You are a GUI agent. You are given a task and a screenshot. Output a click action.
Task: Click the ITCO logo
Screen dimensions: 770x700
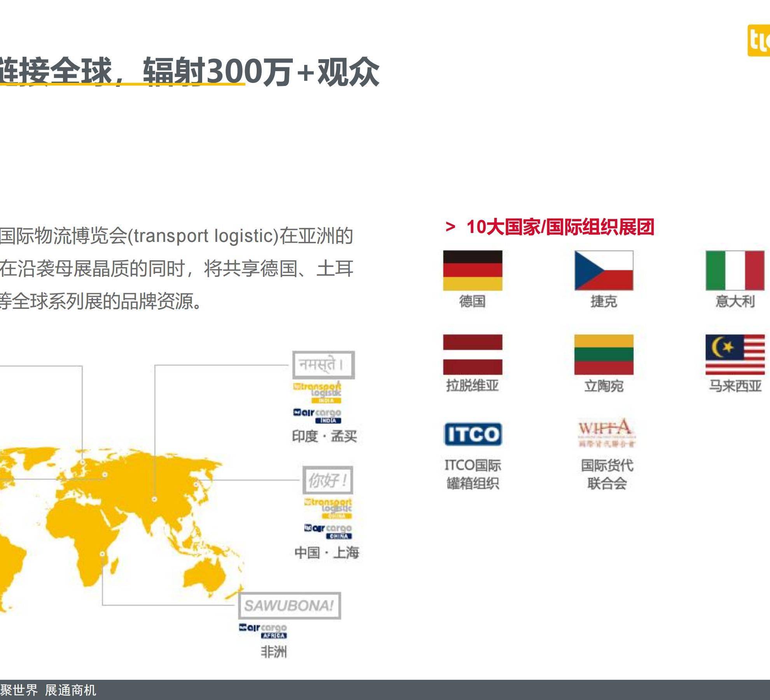point(473,434)
